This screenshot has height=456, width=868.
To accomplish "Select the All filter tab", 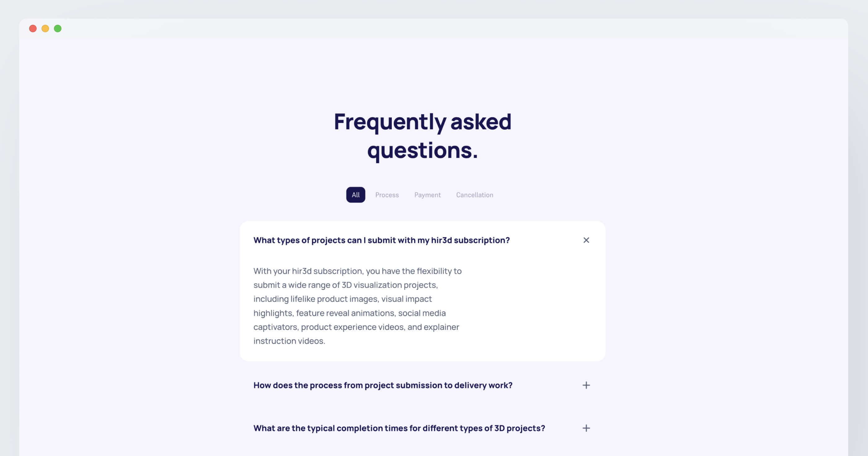I will pos(356,195).
